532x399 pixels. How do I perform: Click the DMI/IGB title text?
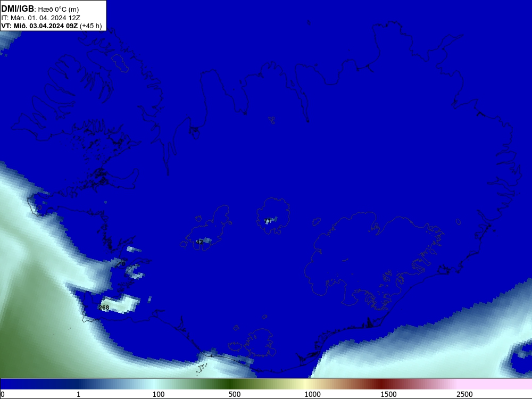pyautogui.click(x=18, y=9)
